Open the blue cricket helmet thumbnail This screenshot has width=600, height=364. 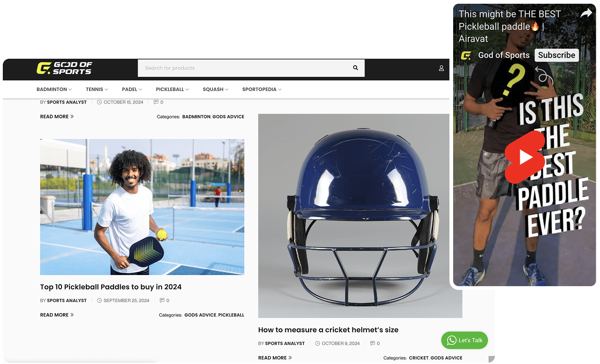click(360, 216)
